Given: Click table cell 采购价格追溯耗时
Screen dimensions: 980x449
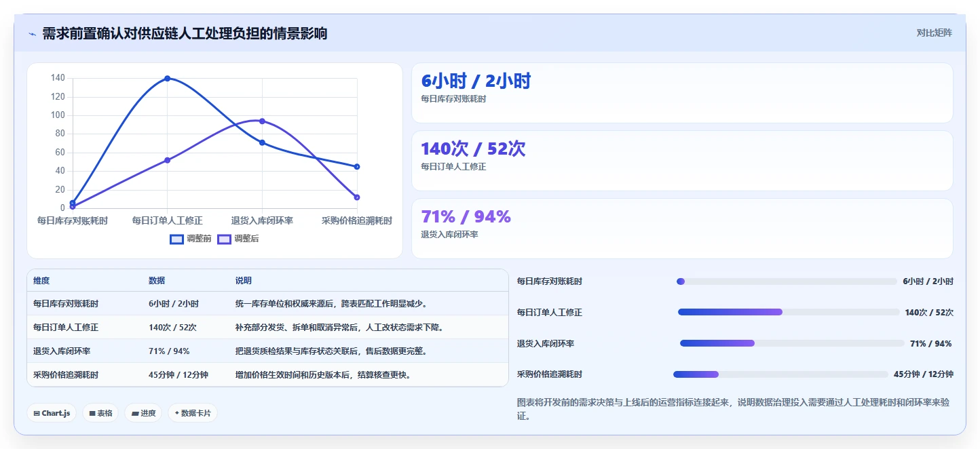Looking at the screenshot, I should (66, 375).
